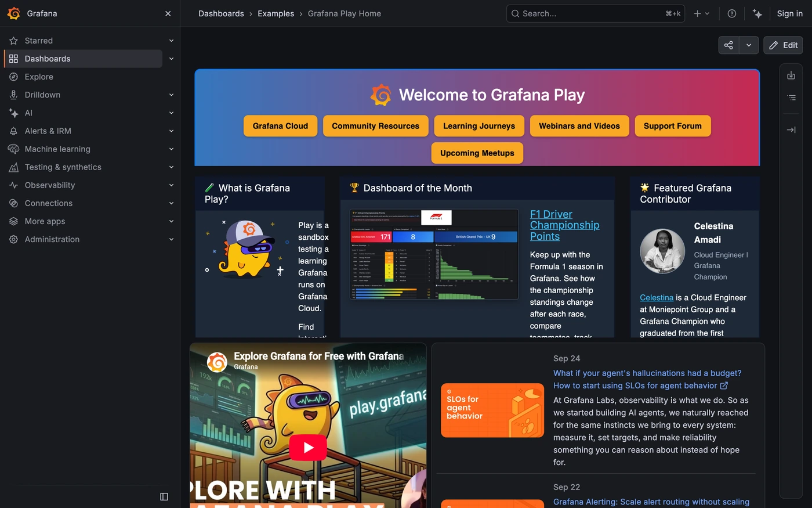
Task: Close the navigation menu with X
Action: 168,13
